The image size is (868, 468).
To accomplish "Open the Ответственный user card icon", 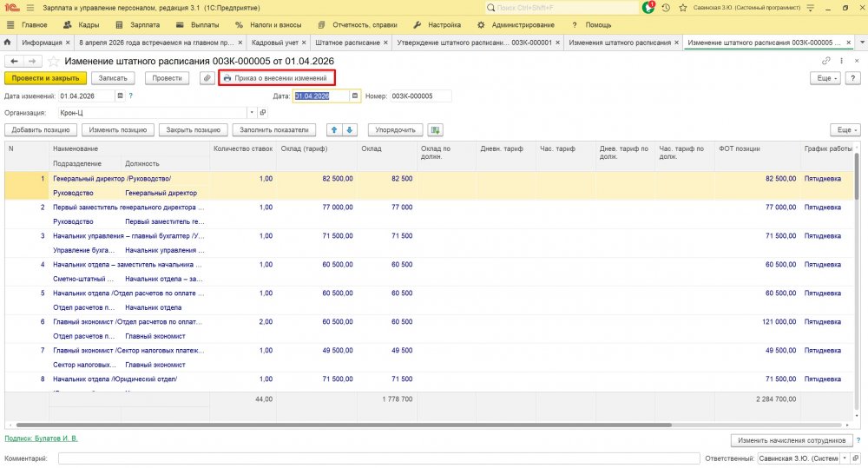I will pos(856,458).
